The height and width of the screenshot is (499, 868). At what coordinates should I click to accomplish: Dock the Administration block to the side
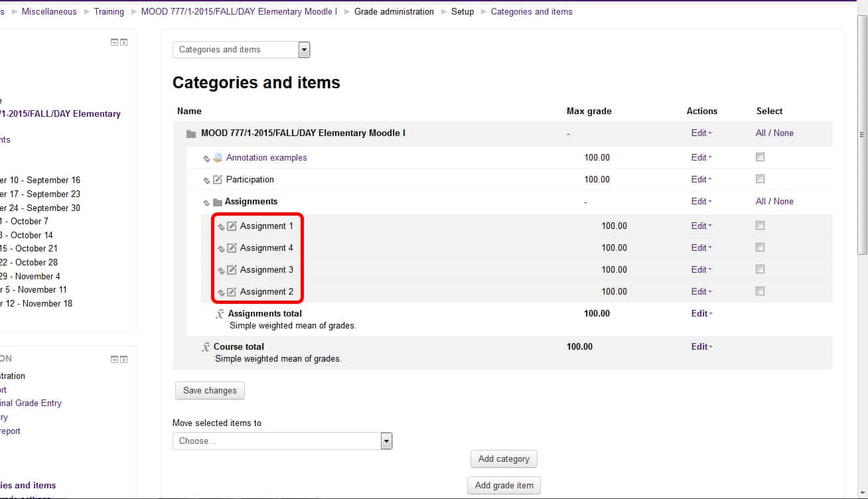point(123,360)
